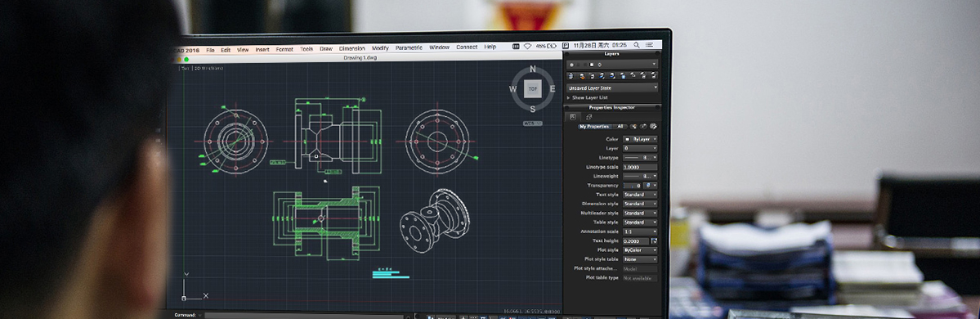Open the Dimension style Standard dropdown
The height and width of the screenshot is (319, 980).
tap(640, 204)
